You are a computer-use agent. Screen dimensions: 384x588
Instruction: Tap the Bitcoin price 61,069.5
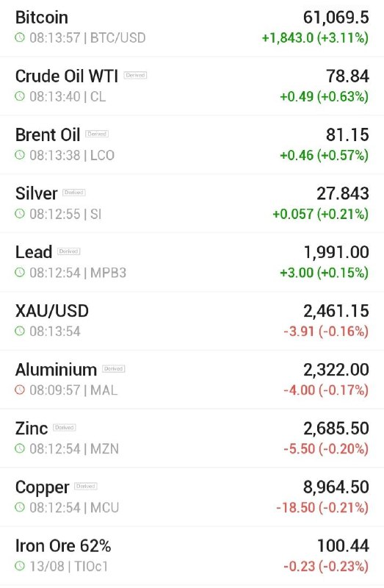[336, 17]
